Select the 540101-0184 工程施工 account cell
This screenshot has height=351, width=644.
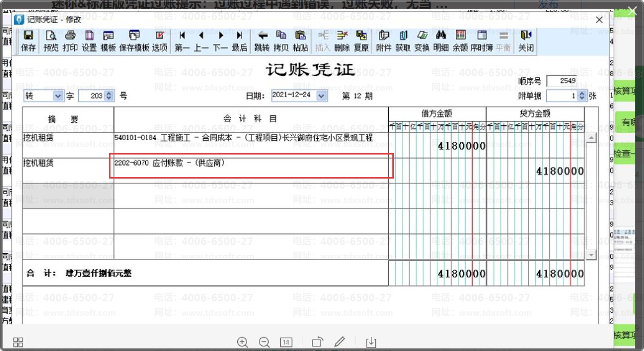pos(251,145)
